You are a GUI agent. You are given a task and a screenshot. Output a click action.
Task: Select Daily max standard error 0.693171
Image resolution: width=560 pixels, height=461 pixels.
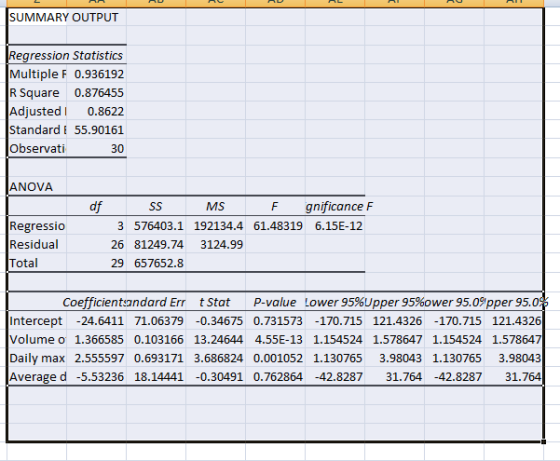[156, 358]
